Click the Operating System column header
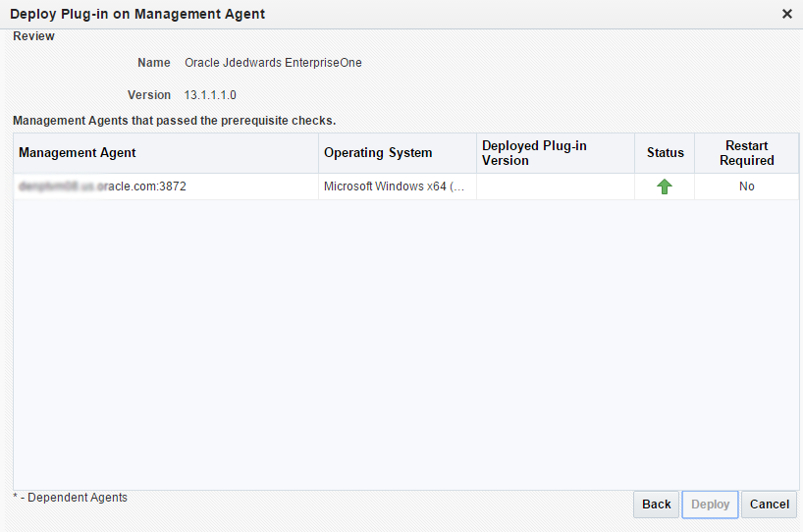 tap(378, 153)
